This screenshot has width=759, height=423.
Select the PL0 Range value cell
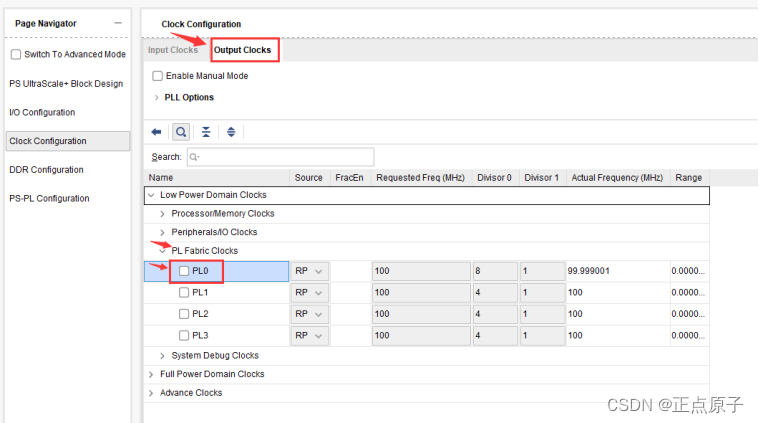pyautogui.click(x=688, y=271)
